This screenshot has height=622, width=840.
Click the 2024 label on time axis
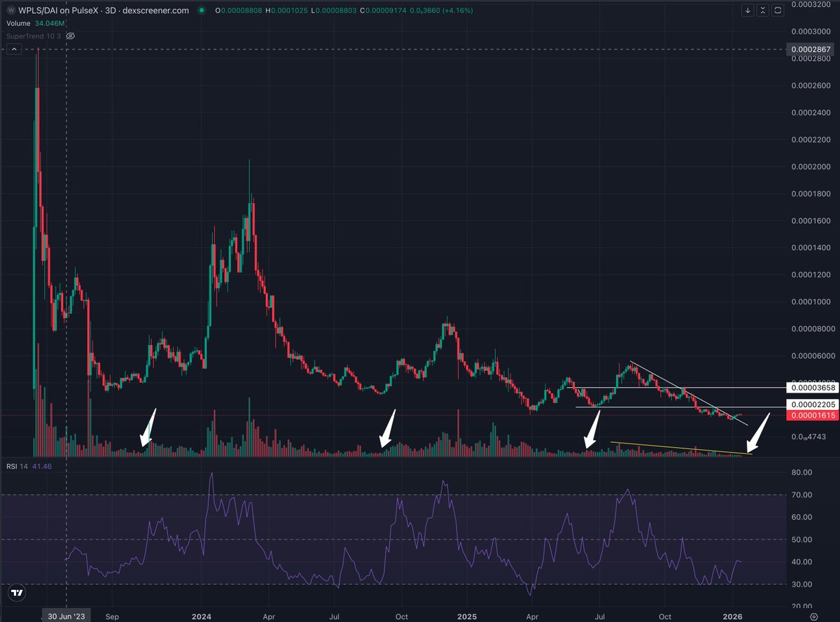pyautogui.click(x=201, y=616)
